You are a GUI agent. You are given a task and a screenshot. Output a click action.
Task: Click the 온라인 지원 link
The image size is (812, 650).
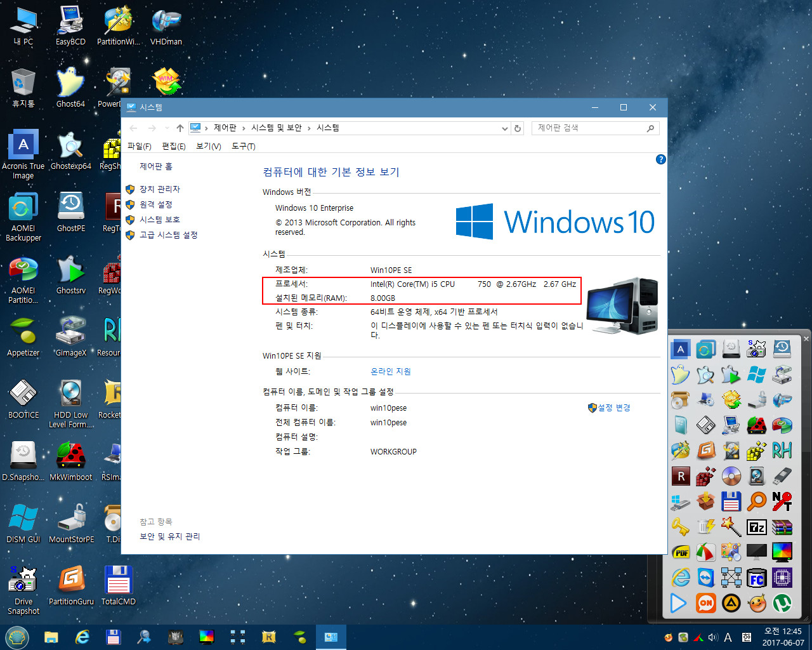coord(391,371)
